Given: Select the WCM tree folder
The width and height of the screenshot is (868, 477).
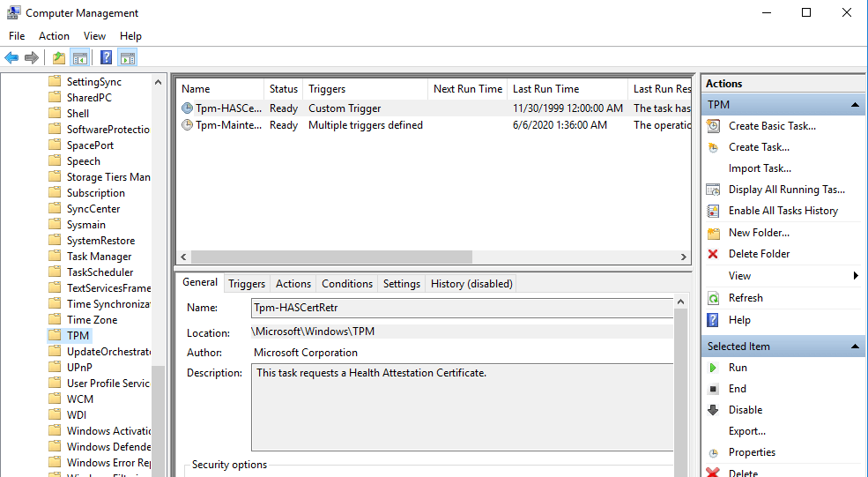Looking at the screenshot, I should [80, 399].
